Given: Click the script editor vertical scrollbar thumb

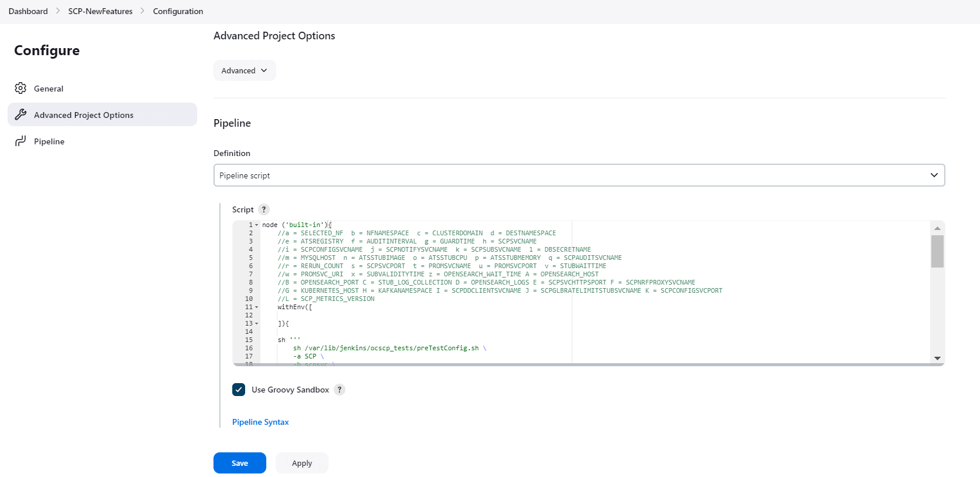Looking at the screenshot, I should (x=937, y=251).
